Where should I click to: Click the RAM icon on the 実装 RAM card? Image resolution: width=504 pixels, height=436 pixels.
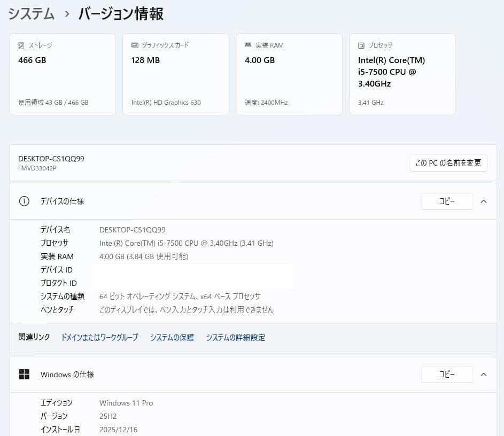tap(247, 45)
